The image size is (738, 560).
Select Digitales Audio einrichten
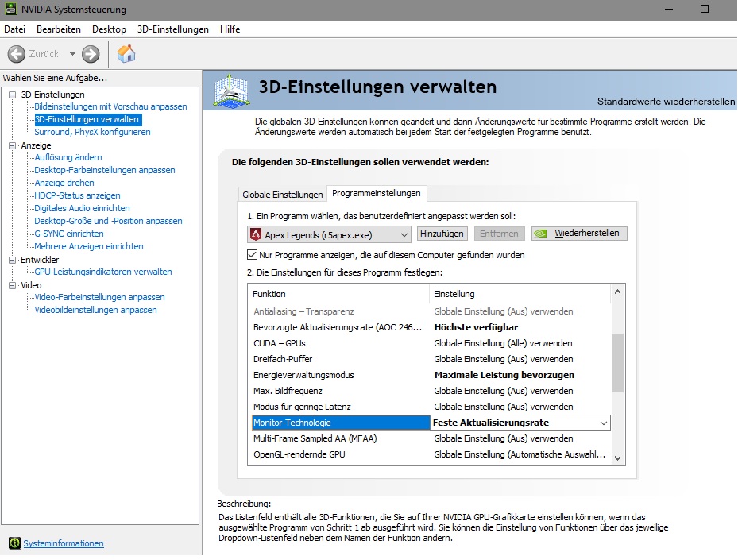coord(82,208)
